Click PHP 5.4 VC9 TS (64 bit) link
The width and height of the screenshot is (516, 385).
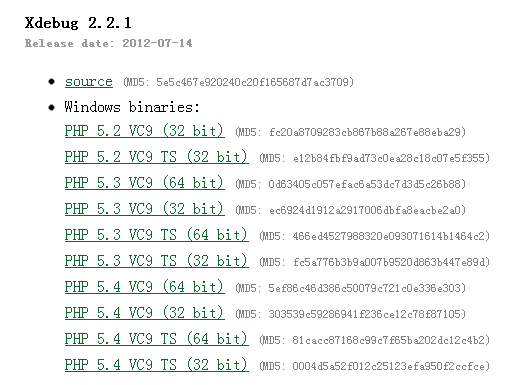tap(157, 339)
